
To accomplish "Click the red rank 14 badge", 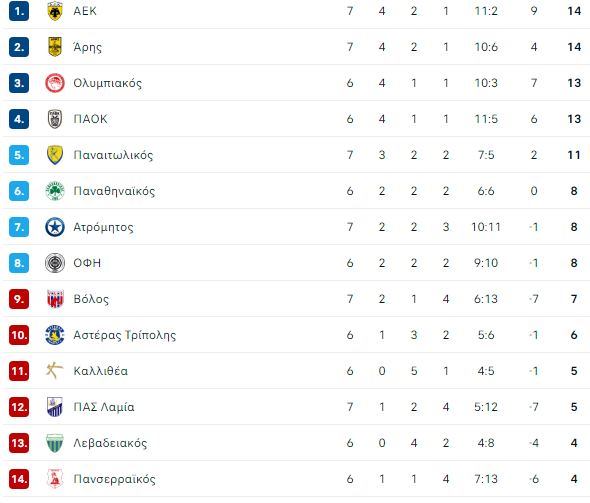I will tap(19, 479).
